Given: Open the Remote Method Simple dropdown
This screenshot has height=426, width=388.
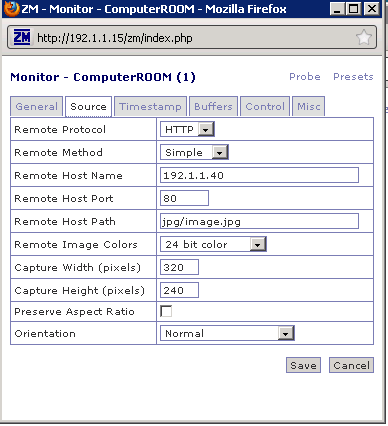Looking at the screenshot, I should [194, 152].
